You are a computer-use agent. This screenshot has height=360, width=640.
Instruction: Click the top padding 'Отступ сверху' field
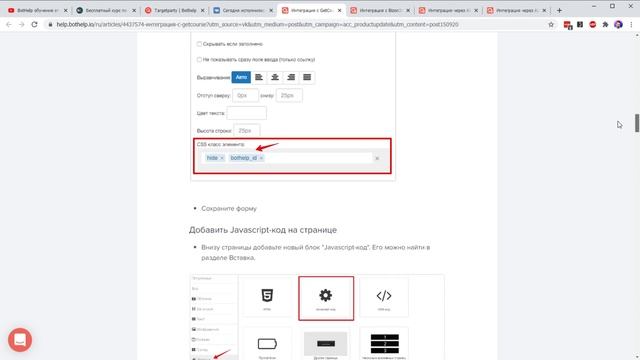tap(245, 95)
